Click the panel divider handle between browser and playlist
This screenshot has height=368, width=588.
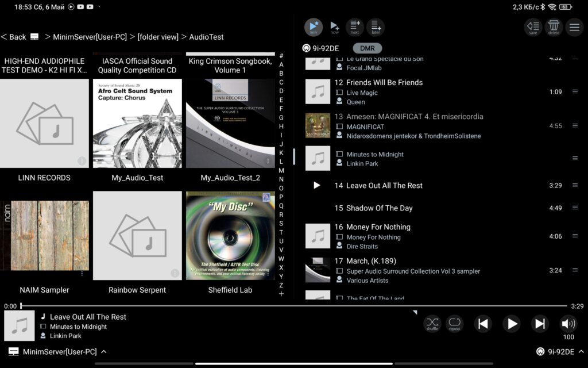(x=294, y=156)
